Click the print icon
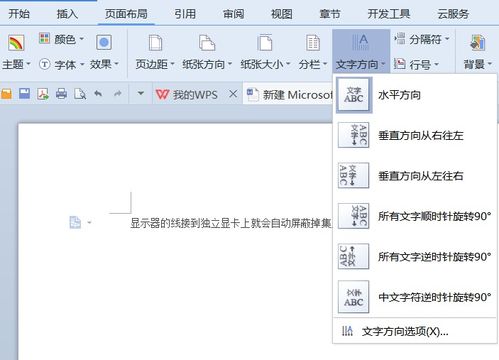Screen dimensions: 499x360 61,94
